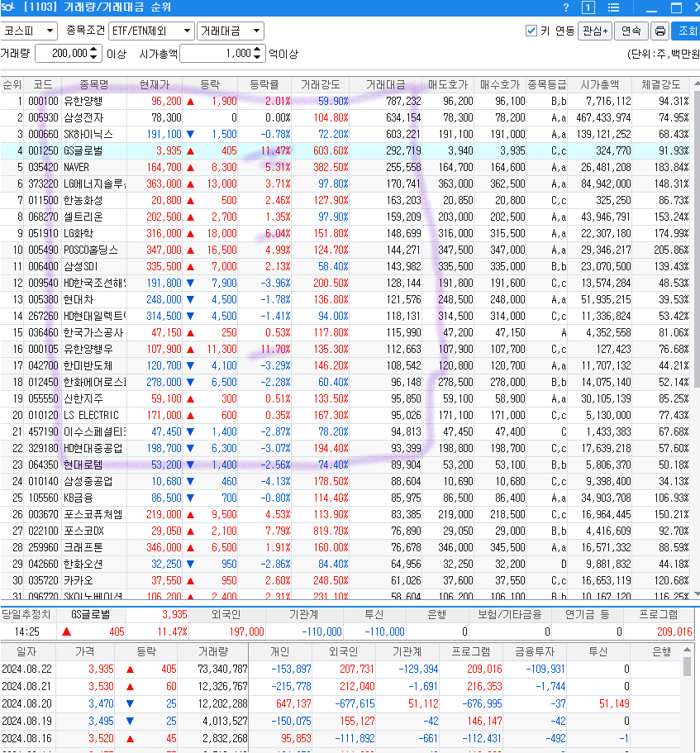This screenshot has height=753, width=700.
Task: Click scroll-down arrow of ranking table
Action: [696, 594]
